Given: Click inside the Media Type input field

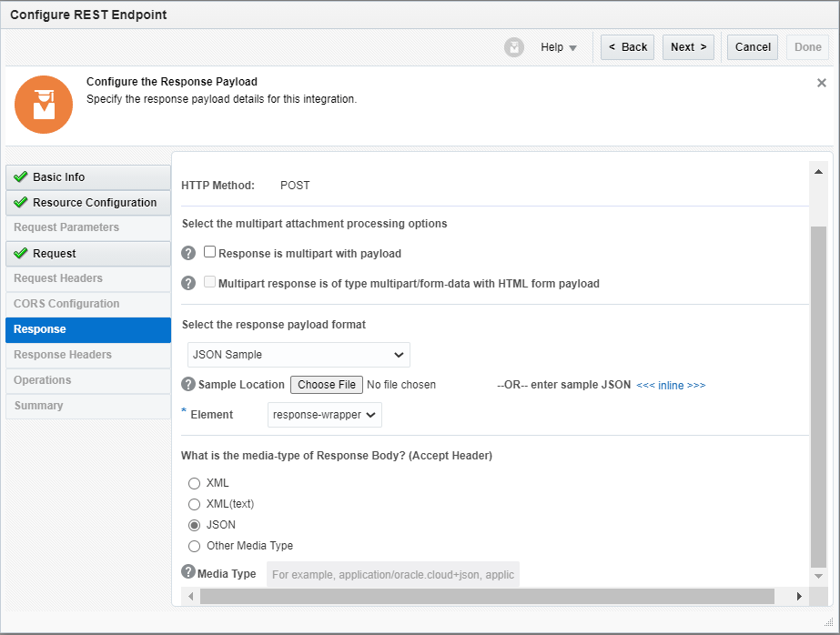Looking at the screenshot, I should (x=391, y=574).
